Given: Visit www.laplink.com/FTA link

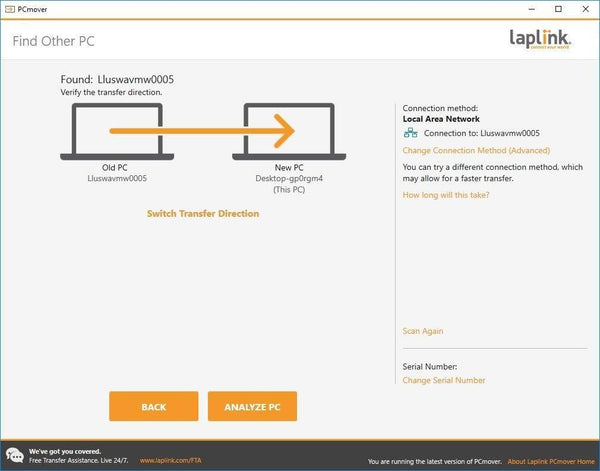Looking at the screenshot, I should 171,461.
